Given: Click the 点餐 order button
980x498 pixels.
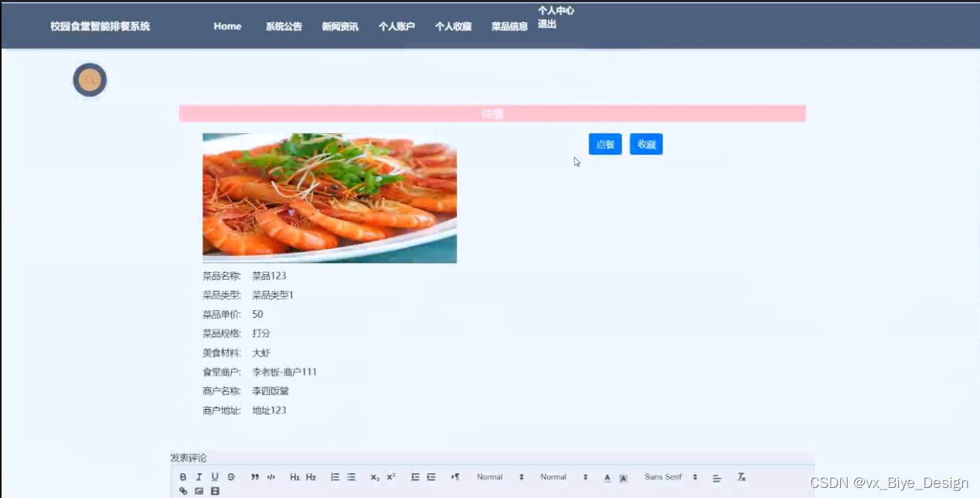Looking at the screenshot, I should coord(605,145).
